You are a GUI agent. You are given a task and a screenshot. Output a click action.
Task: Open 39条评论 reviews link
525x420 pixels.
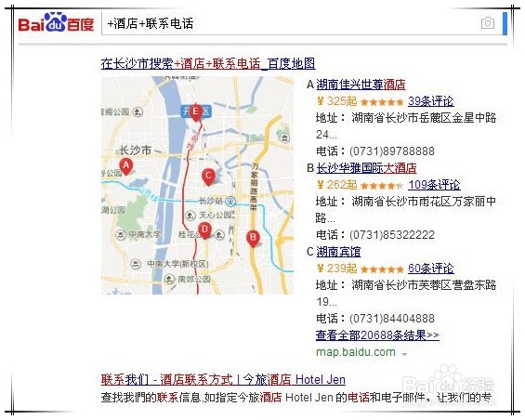430,101
